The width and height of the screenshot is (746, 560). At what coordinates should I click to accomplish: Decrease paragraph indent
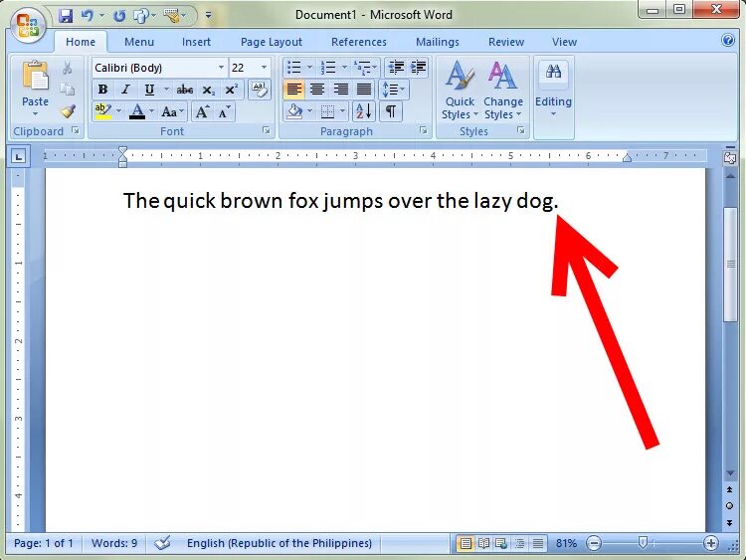click(x=396, y=68)
